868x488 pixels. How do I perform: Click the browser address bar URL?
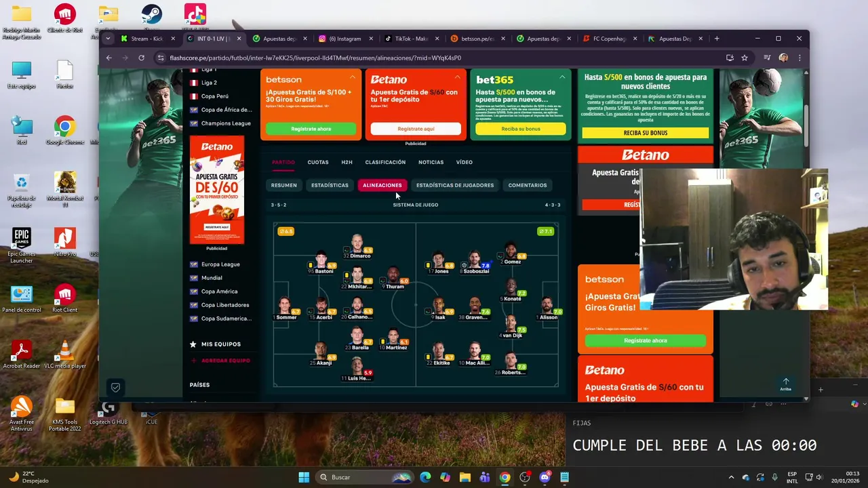(x=315, y=58)
